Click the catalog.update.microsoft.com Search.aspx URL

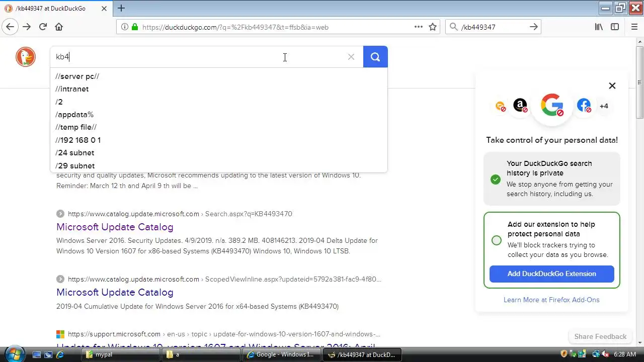(180, 214)
